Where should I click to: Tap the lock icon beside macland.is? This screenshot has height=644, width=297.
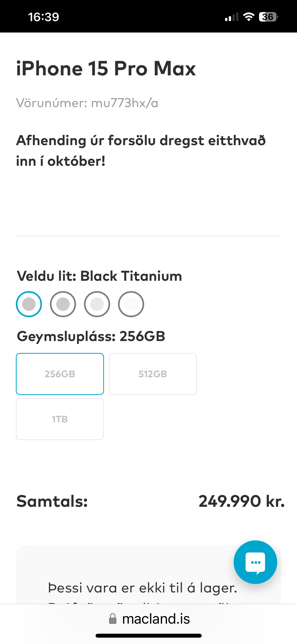click(x=113, y=619)
